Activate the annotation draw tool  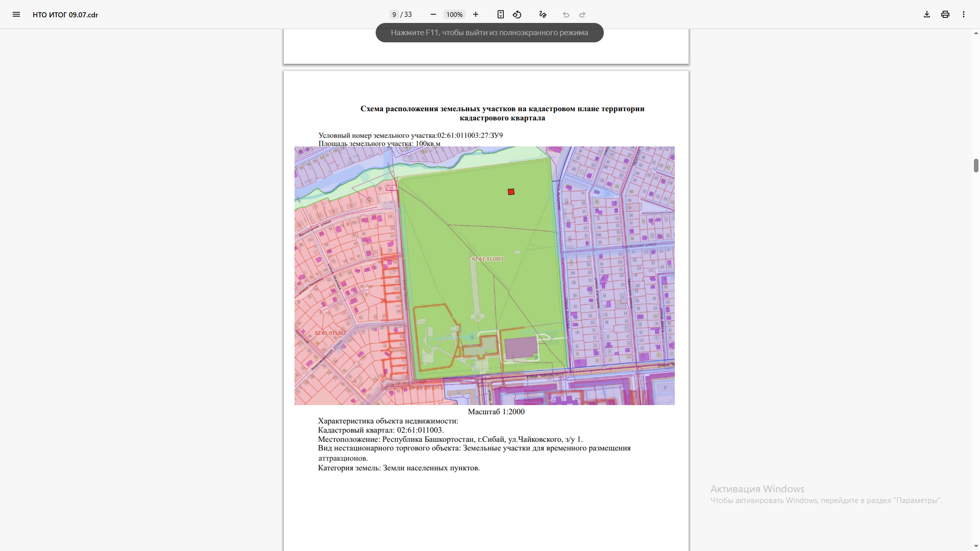(x=543, y=14)
